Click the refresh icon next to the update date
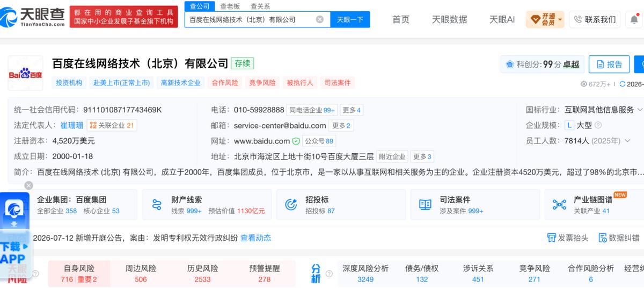 [623, 84]
